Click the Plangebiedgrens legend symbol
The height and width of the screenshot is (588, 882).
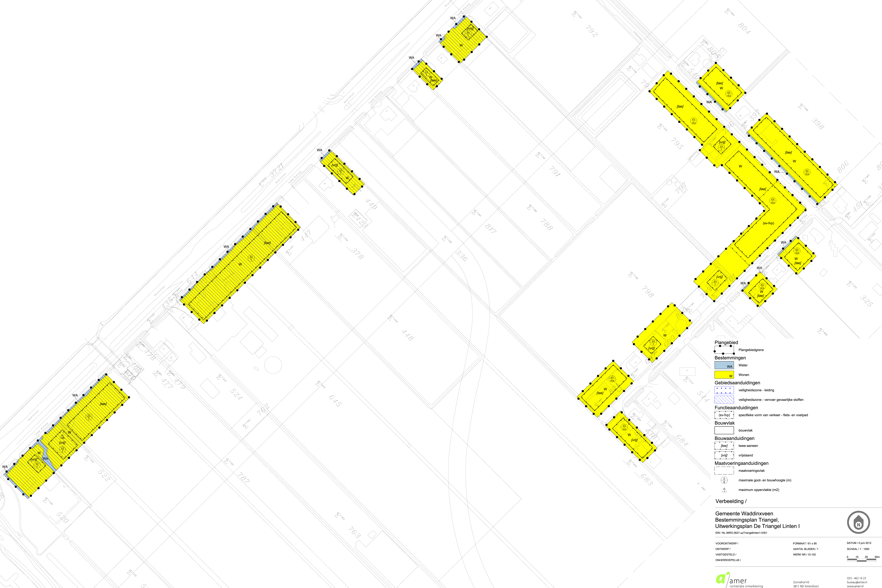tap(724, 350)
